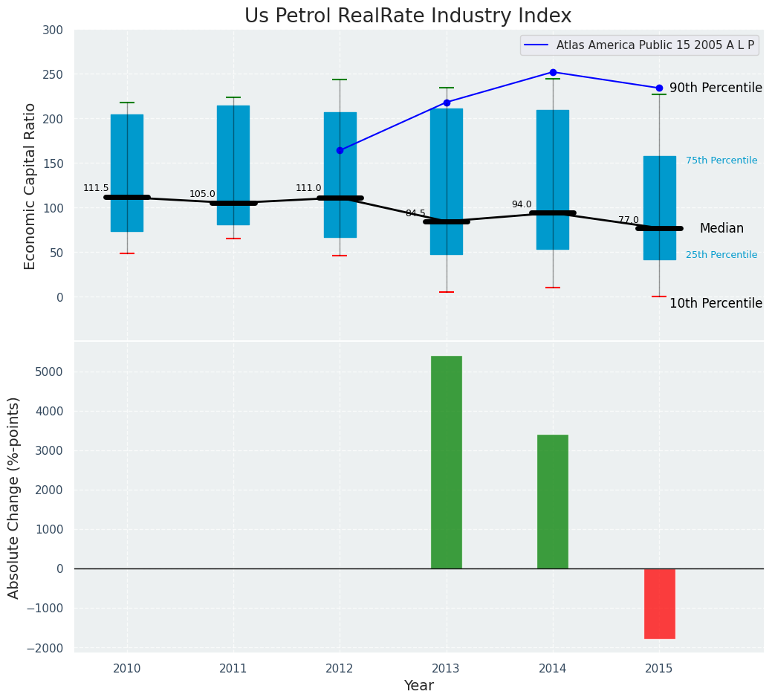Click the blue 2014 Atlas data point

(553, 72)
